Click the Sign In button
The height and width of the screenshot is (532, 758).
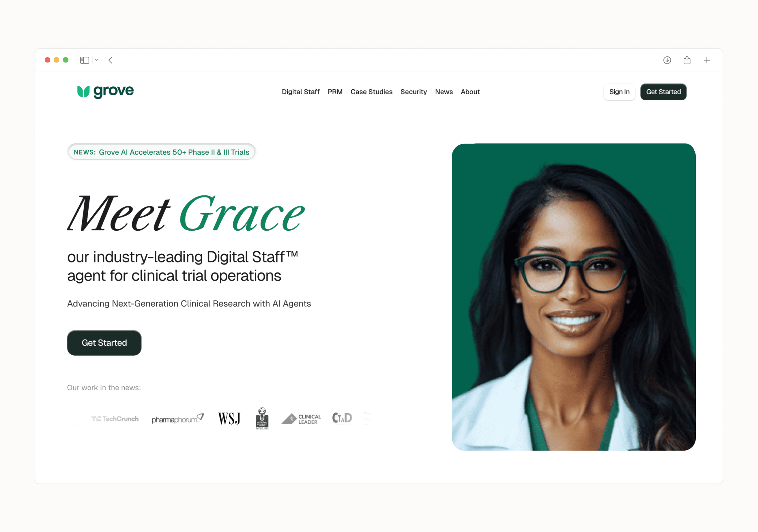pos(619,92)
